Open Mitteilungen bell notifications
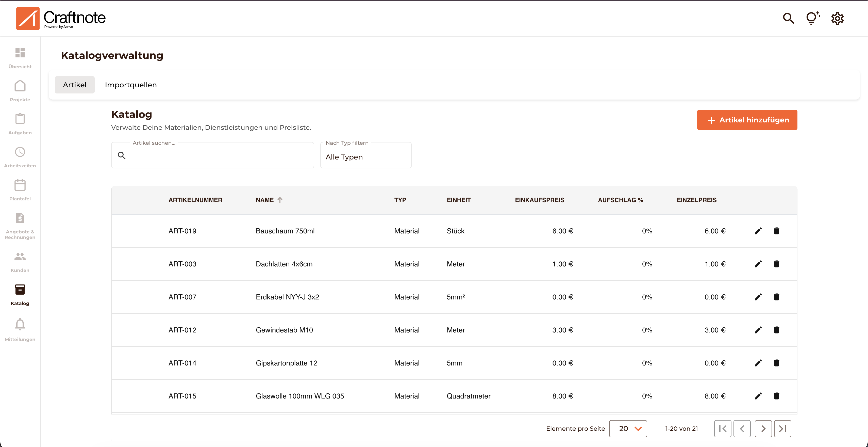The width and height of the screenshot is (868, 447). pyautogui.click(x=20, y=329)
